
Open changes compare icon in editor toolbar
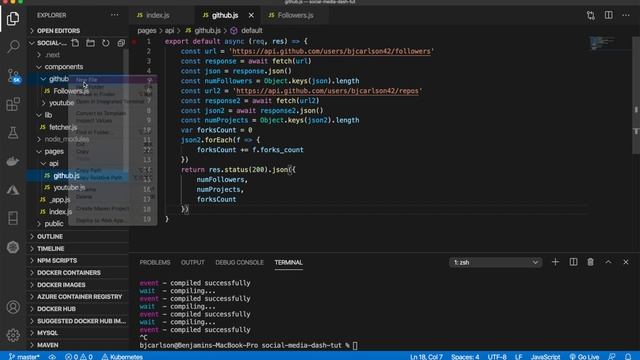(591, 16)
